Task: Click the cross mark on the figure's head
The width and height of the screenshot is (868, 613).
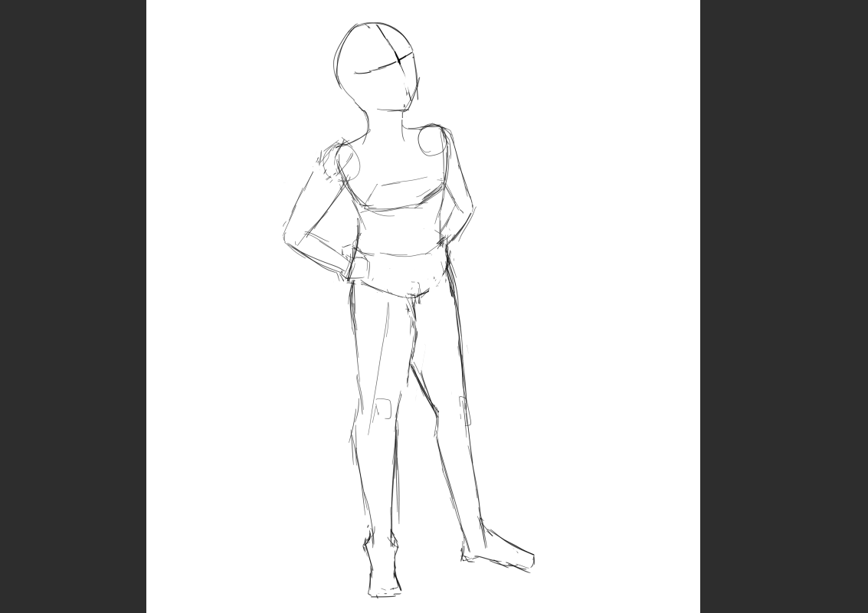Action: (x=398, y=57)
